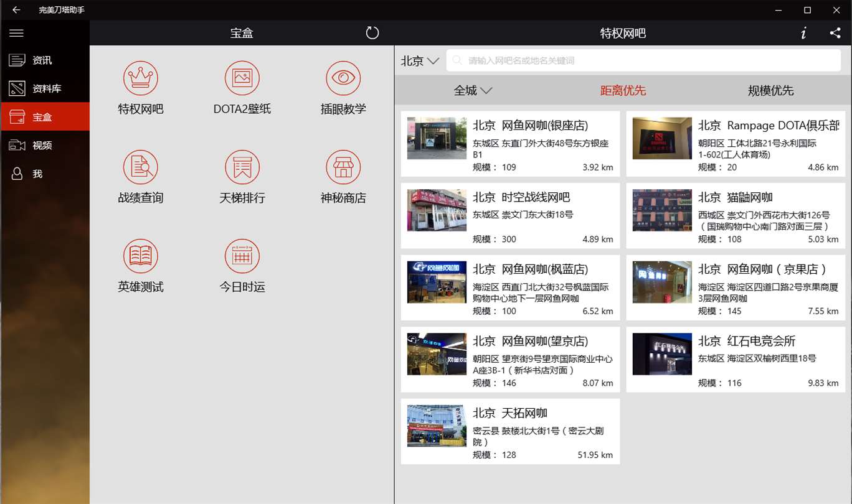Click the 视频 camera icon in sidebar
The image size is (852, 504).
coord(17,145)
